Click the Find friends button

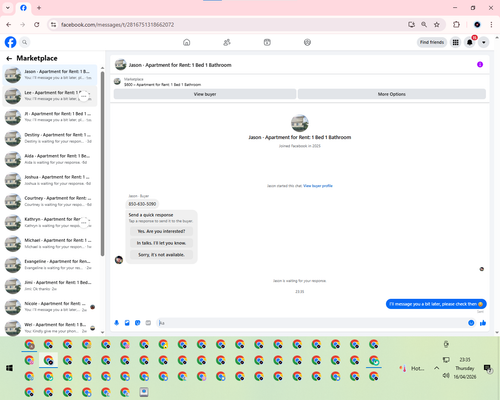click(x=432, y=42)
